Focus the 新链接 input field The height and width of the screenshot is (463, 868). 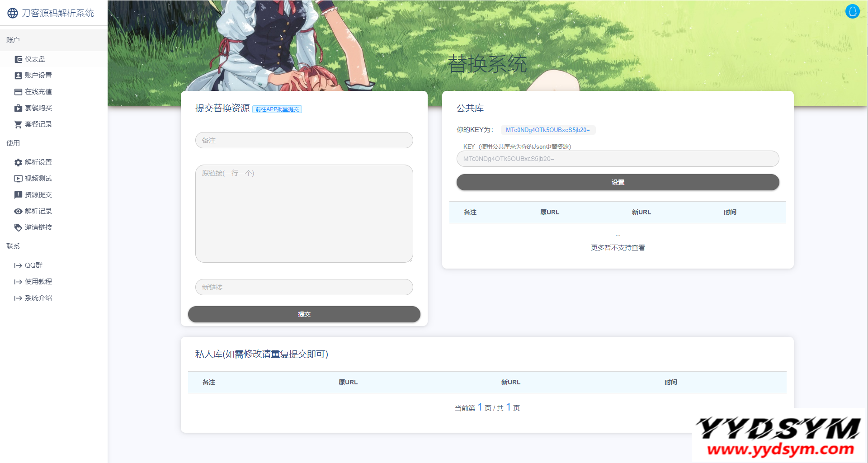[304, 287]
